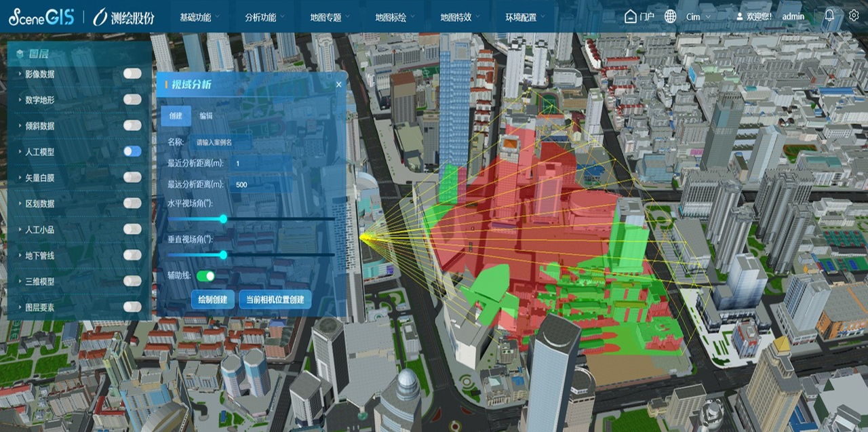The width and height of the screenshot is (868, 432).
Task: Expand the 数字地形 tree arrow
Action: point(20,100)
